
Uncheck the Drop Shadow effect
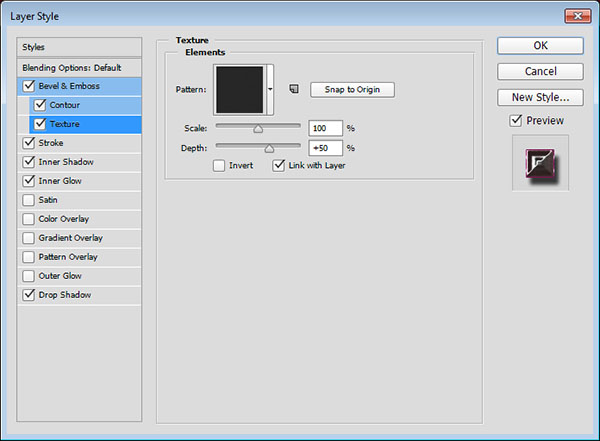coord(27,295)
